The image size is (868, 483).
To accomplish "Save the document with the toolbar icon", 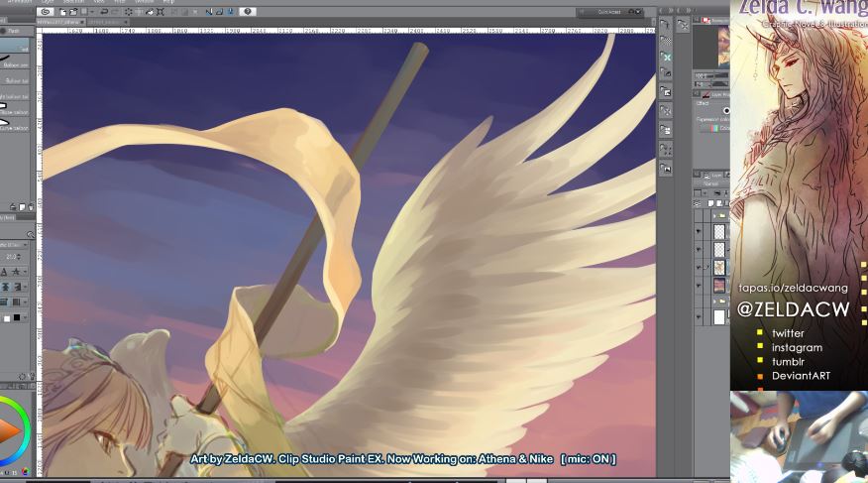I will (84, 12).
